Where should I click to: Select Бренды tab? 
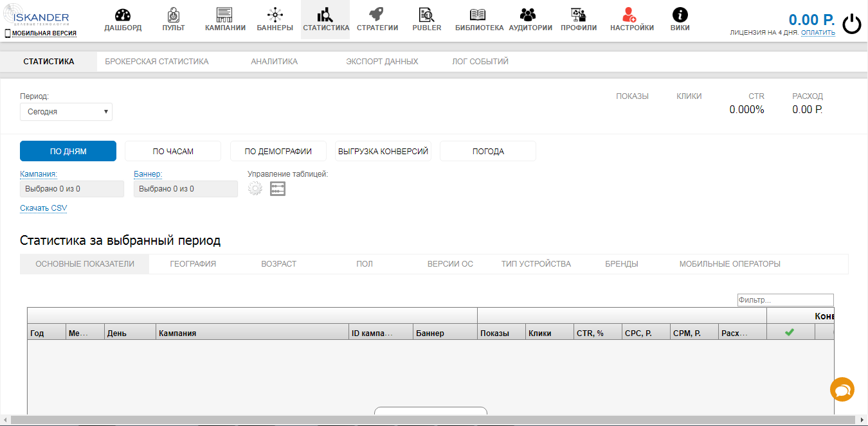click(x=622, y=264)
